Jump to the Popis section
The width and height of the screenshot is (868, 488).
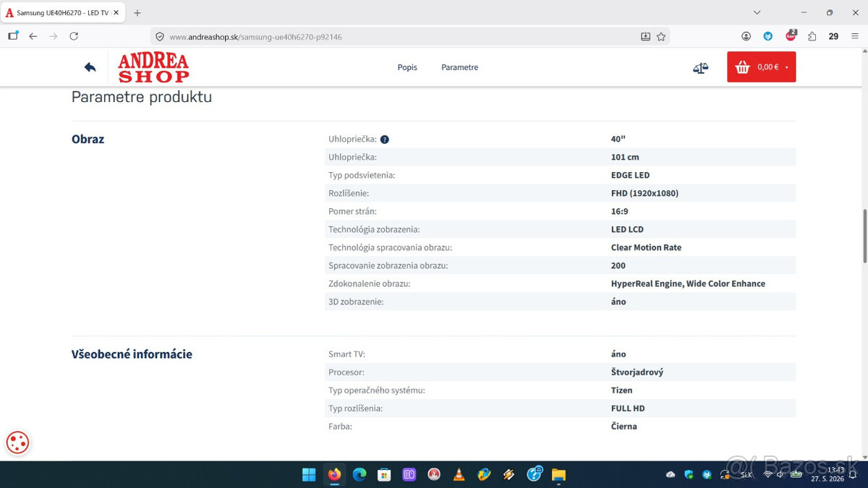tap(407, 67)
